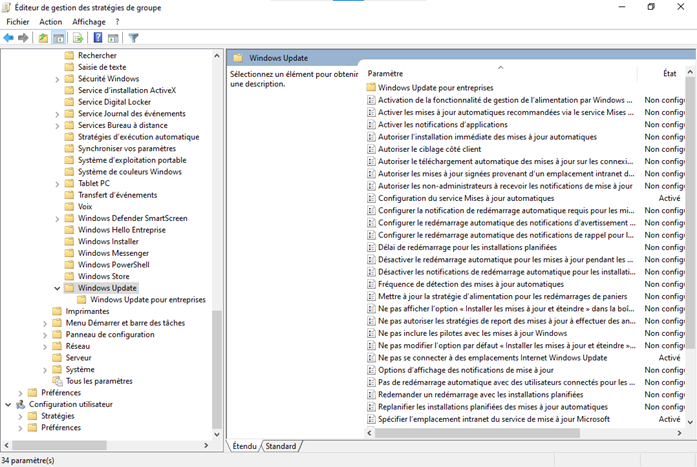Click the policy icon for Spécifier l'emplacement intranet
The height and width of the screenshot is (467, 697).
point(371,419)
